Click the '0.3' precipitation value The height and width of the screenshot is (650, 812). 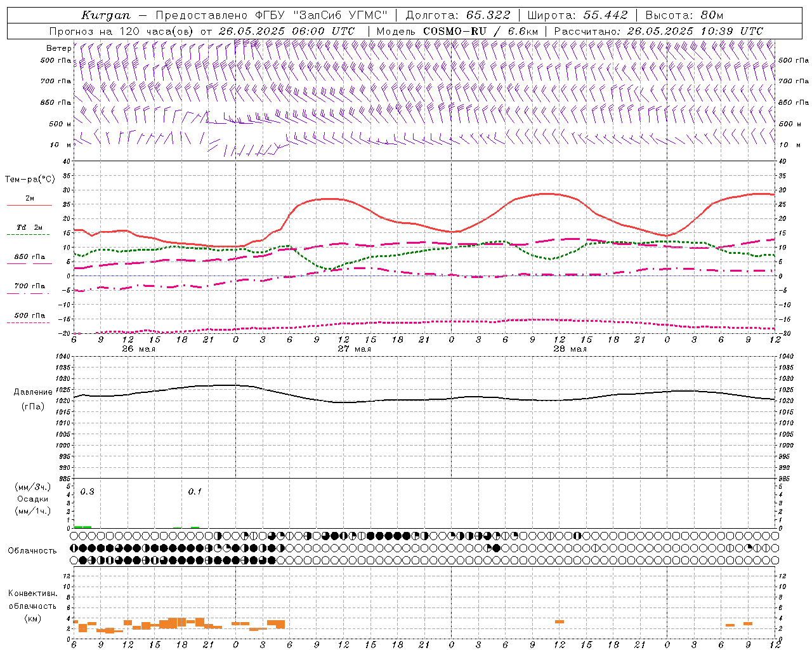[88, 491]
